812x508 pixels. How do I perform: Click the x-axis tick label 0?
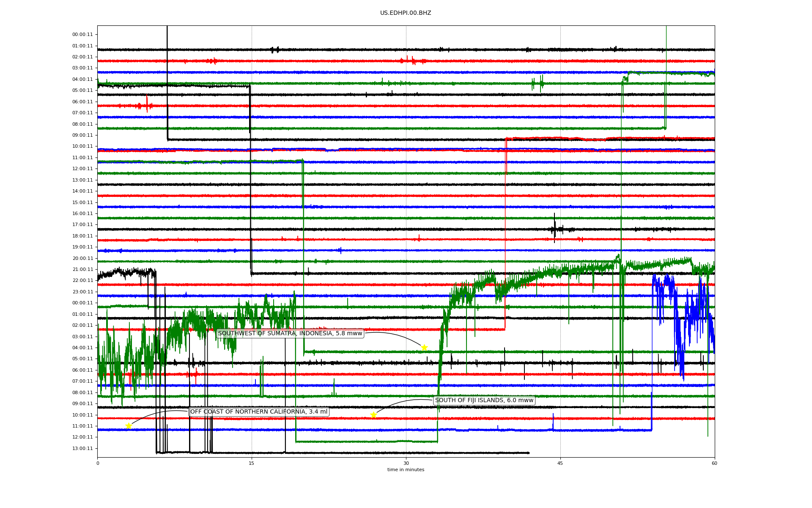[98, 464]
